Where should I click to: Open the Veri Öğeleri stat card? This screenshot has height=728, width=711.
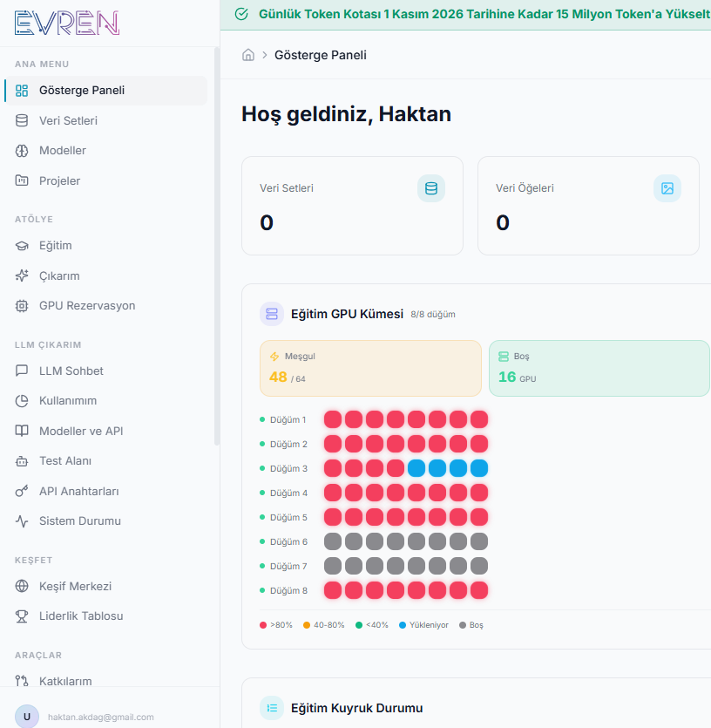[588, 206]
